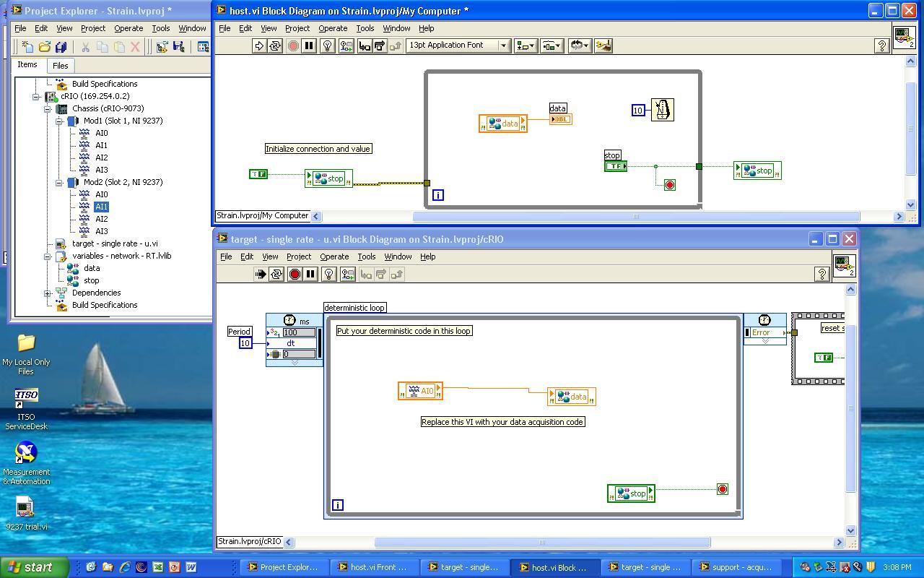Click Run Continuously in host.vi toolbar
The image size is (924, 578).
point(275,46)
